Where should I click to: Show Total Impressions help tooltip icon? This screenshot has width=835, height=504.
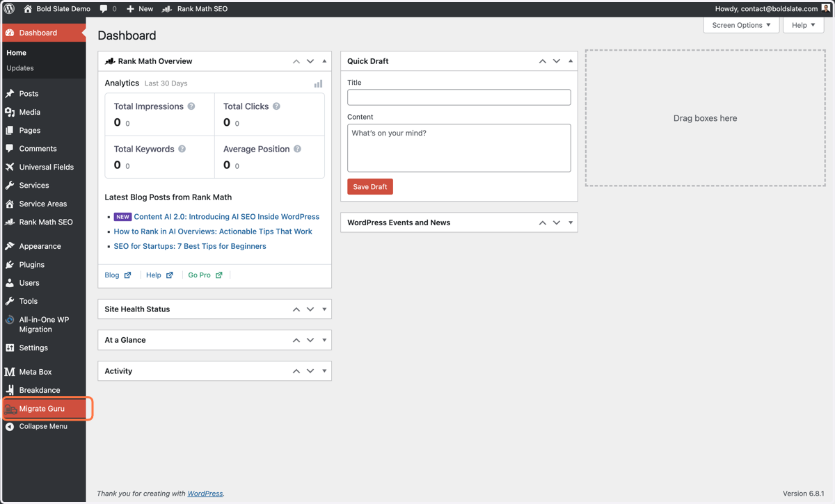191,106
